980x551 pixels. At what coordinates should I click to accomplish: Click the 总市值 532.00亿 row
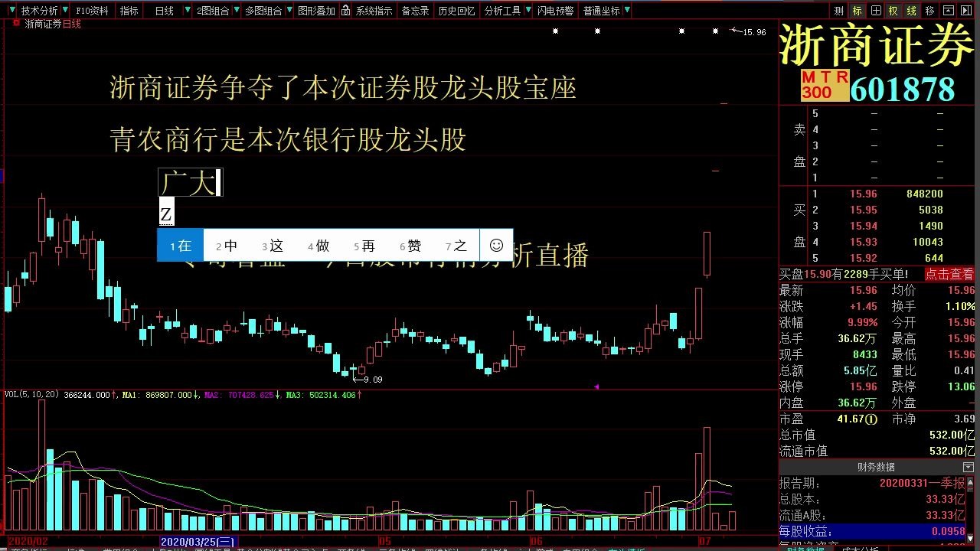click(x=877, y=435)
